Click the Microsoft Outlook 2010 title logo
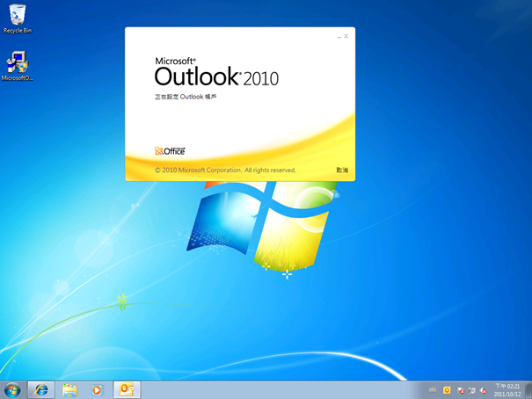This screenshot has width=532, height=399. pyautogui.click(x=216, y=71)
